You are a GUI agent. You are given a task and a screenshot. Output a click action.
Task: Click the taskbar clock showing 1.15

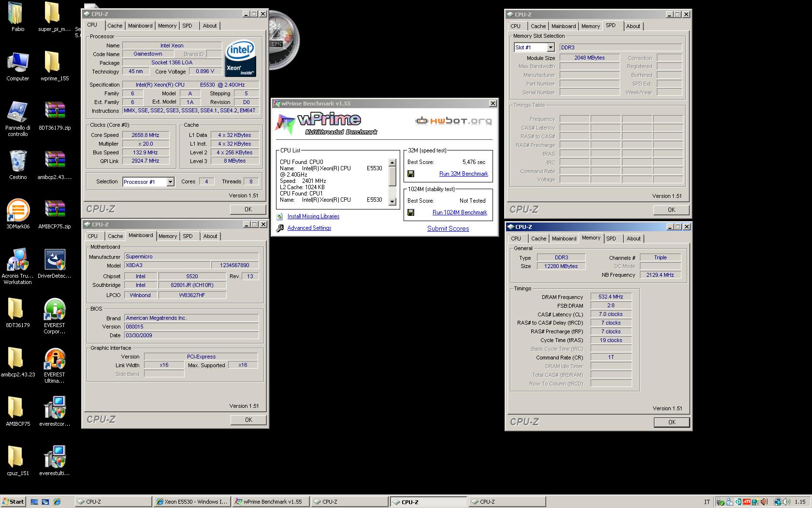pos(800,502)
